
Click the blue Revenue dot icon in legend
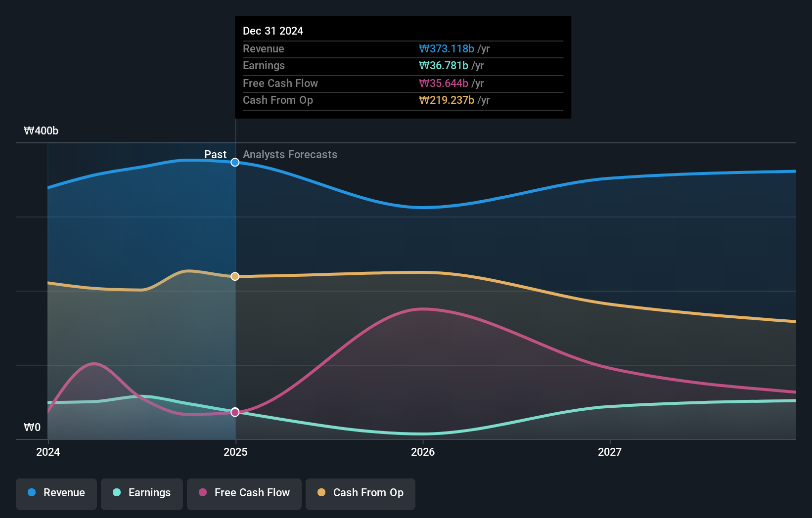(x=31, y=493)
